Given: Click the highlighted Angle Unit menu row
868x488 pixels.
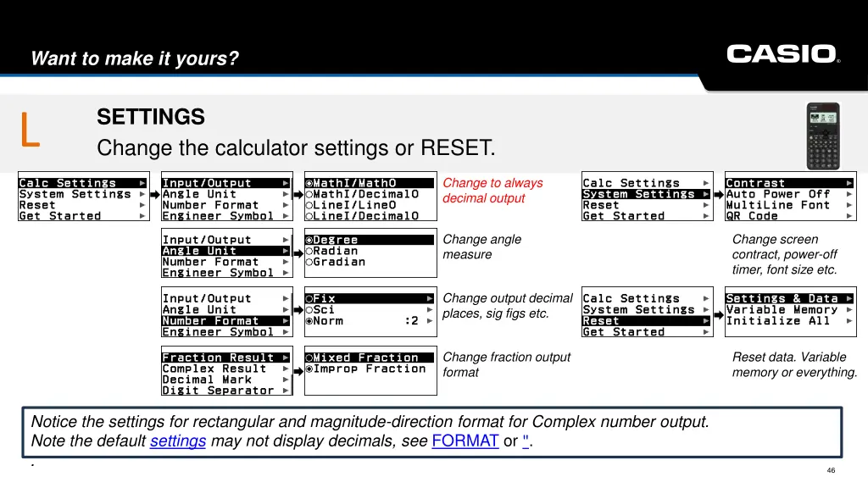Looking at the screenshot, I should pyautogui.click(x=226, y=251).
